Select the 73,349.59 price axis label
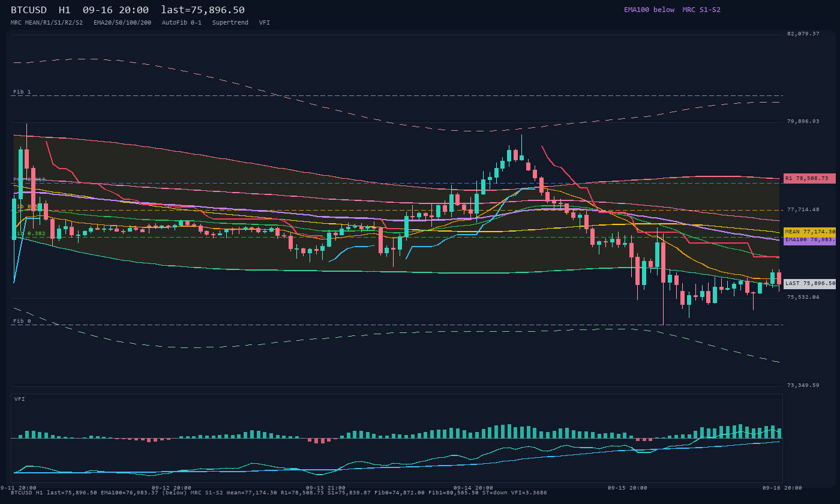The height and width of the screenshot is (504, 840). pyautogui.click(x=803, y=385)
